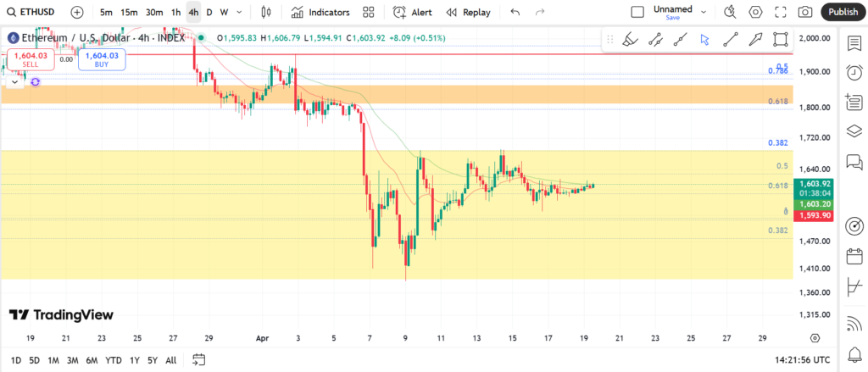
Task: Enter fullscreen mode
Action: [x=781, y=13]
